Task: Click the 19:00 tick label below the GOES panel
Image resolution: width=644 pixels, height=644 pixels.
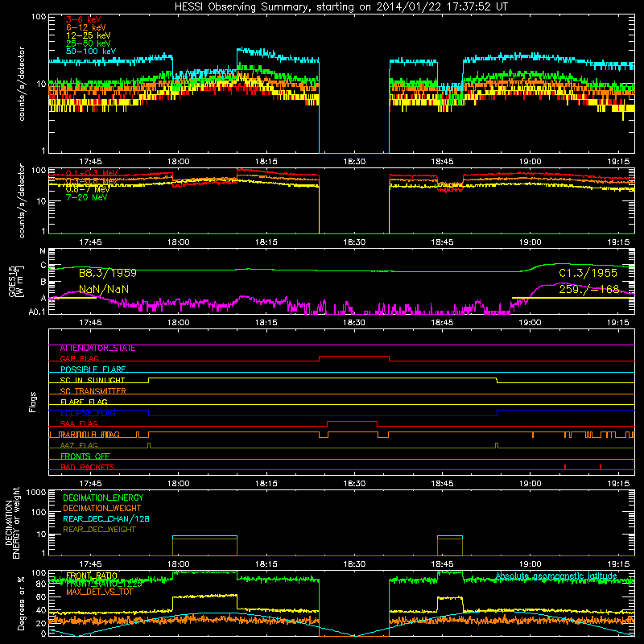Action: click(x=530, y=323)
